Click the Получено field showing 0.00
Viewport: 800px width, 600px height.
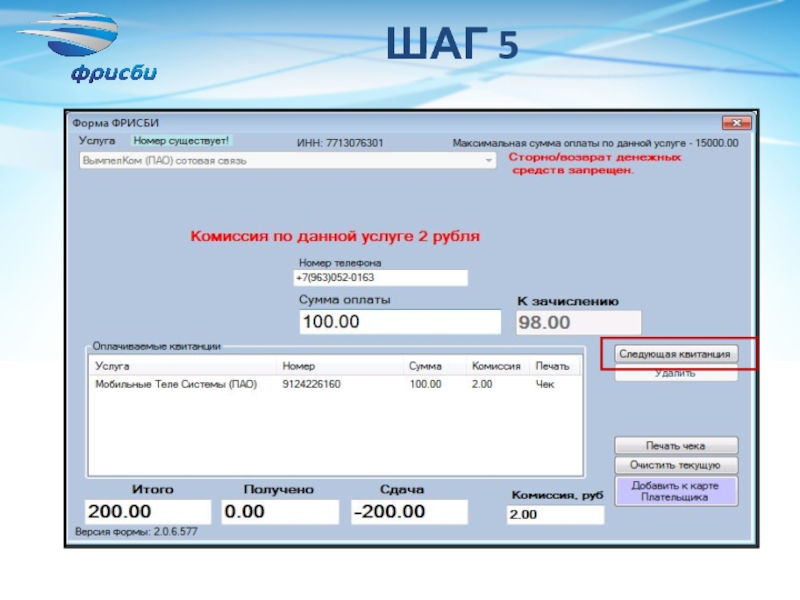[280, 512]
